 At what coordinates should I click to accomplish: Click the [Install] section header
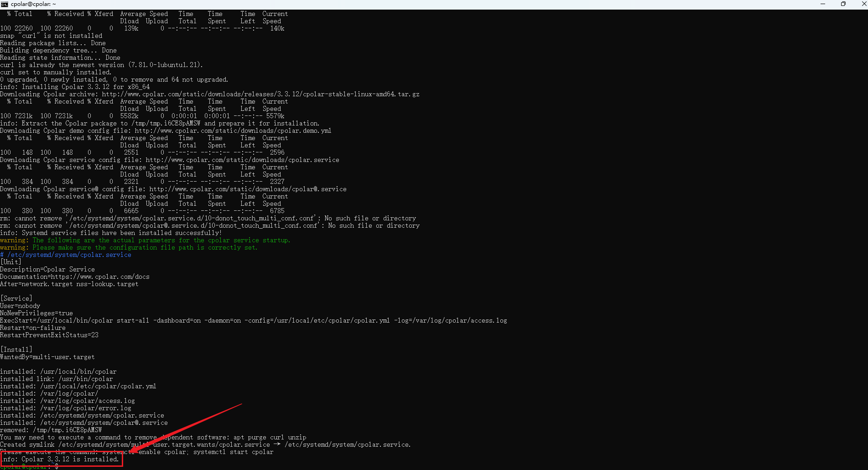point(16,350)
